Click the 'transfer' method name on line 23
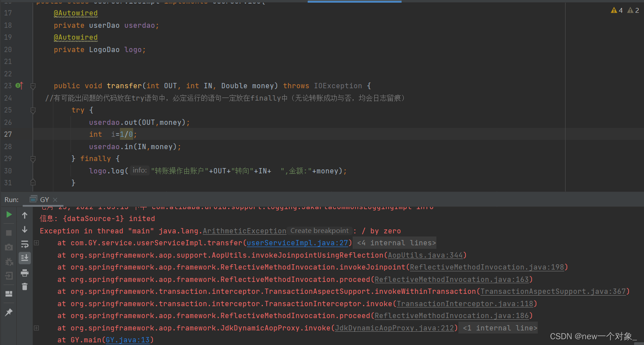Screen dimensions: 644x345 click(124, 86)
